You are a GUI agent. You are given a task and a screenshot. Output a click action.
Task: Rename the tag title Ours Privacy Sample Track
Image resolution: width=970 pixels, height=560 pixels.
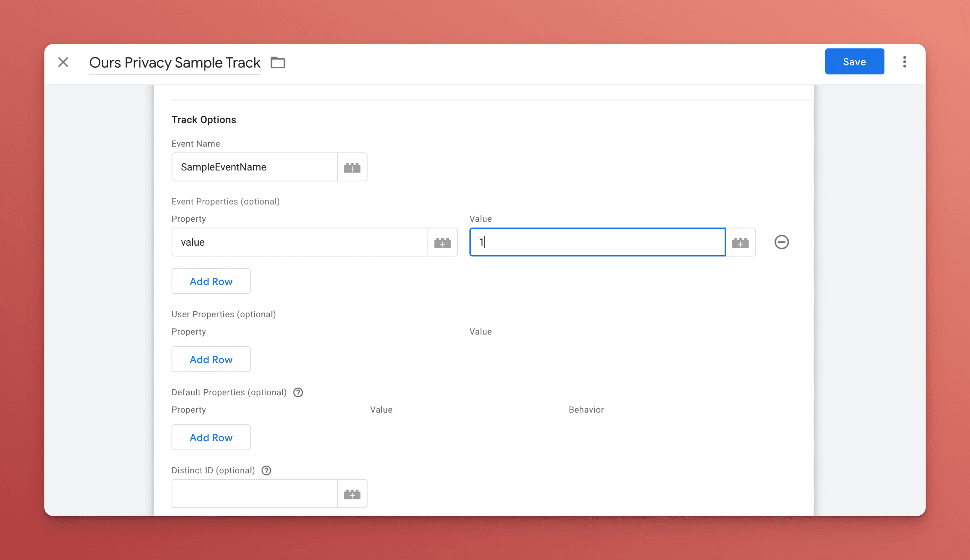click(175, 62)
